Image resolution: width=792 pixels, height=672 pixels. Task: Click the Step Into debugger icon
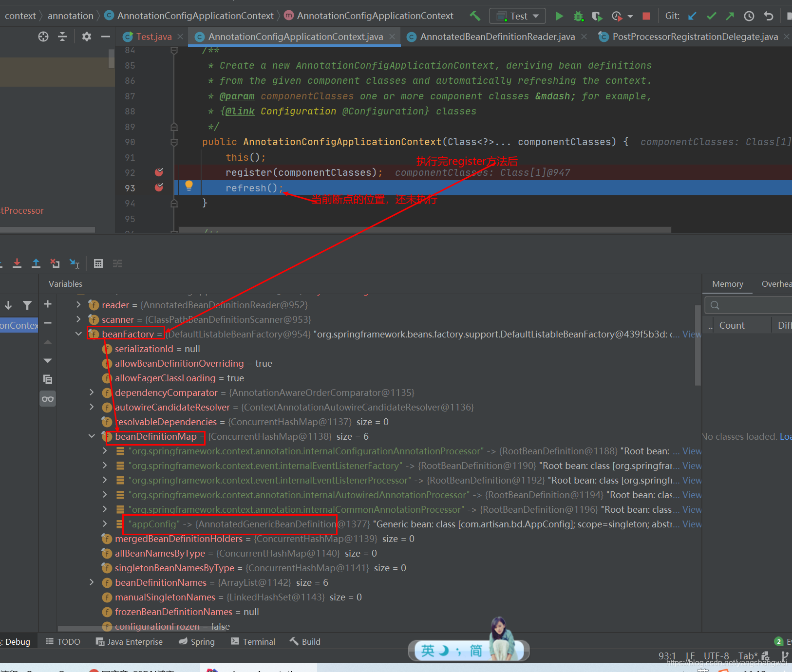[x=17, y=263]
